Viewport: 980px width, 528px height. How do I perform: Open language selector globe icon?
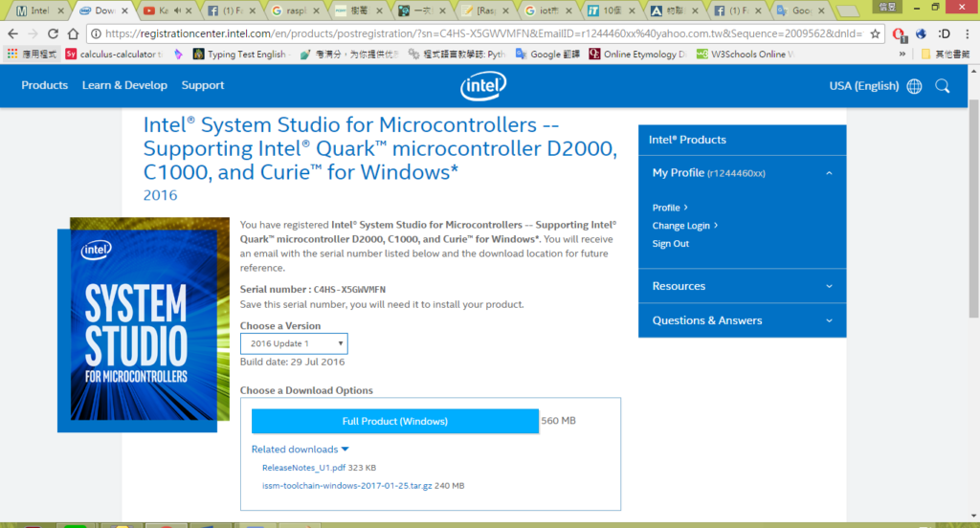[x=914, y=86]
